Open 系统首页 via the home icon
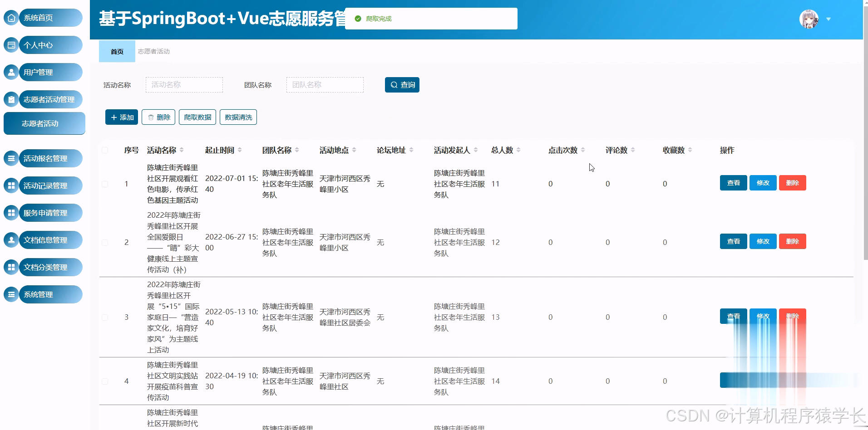 tap(11, 17)
